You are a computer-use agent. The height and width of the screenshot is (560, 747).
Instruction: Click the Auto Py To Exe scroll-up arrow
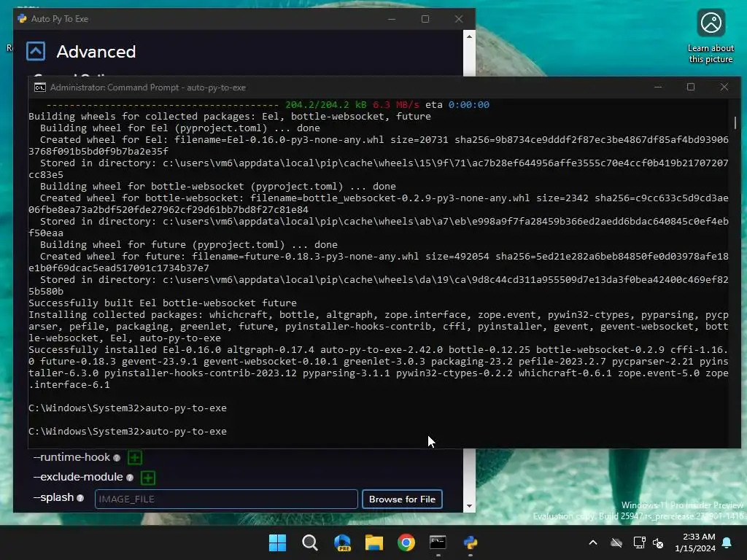469,36
